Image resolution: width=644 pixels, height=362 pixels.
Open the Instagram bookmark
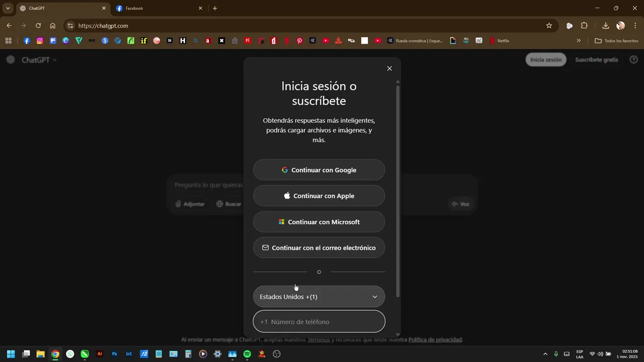(x=40, y=41)
